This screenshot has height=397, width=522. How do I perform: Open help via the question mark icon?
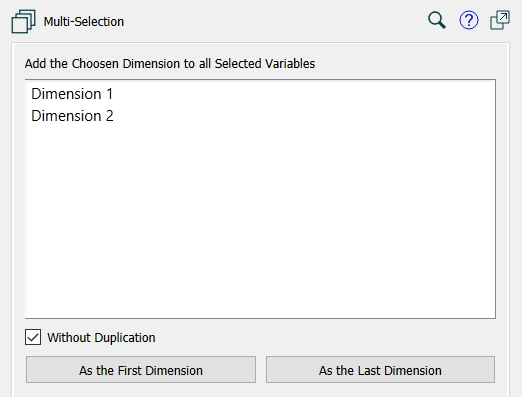tap(469, 20)
